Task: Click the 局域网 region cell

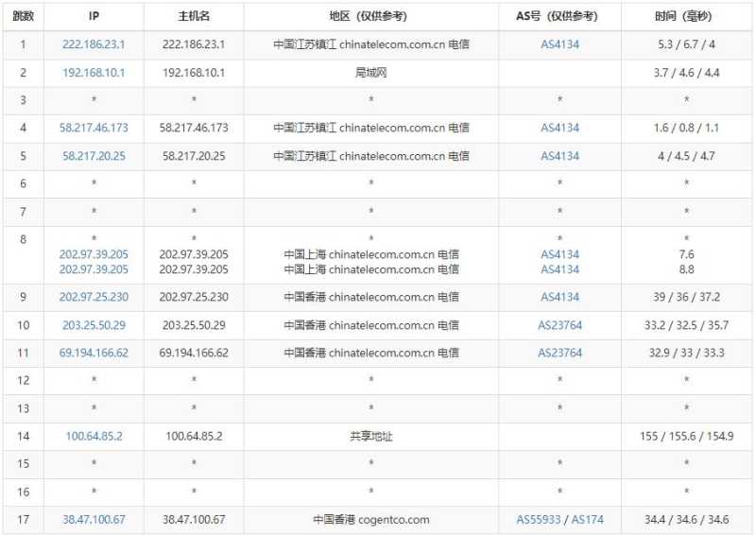Action: 370,73
